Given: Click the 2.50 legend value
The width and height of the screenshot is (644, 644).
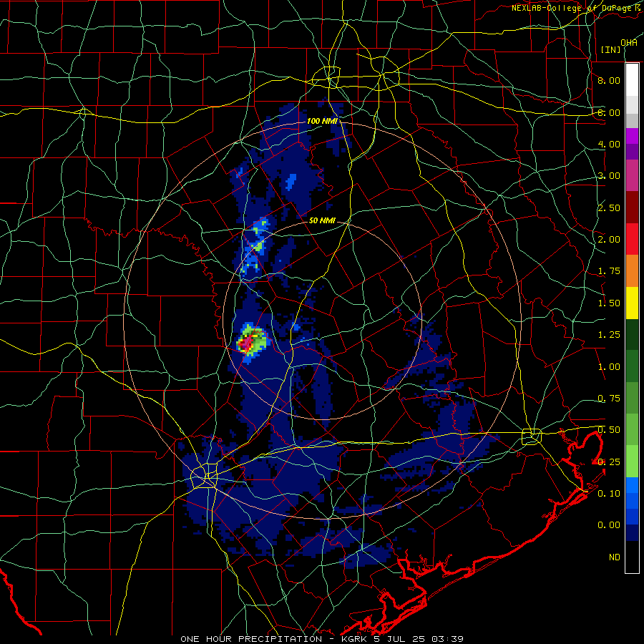Looking at the screenshot, I should pos(609,208).
